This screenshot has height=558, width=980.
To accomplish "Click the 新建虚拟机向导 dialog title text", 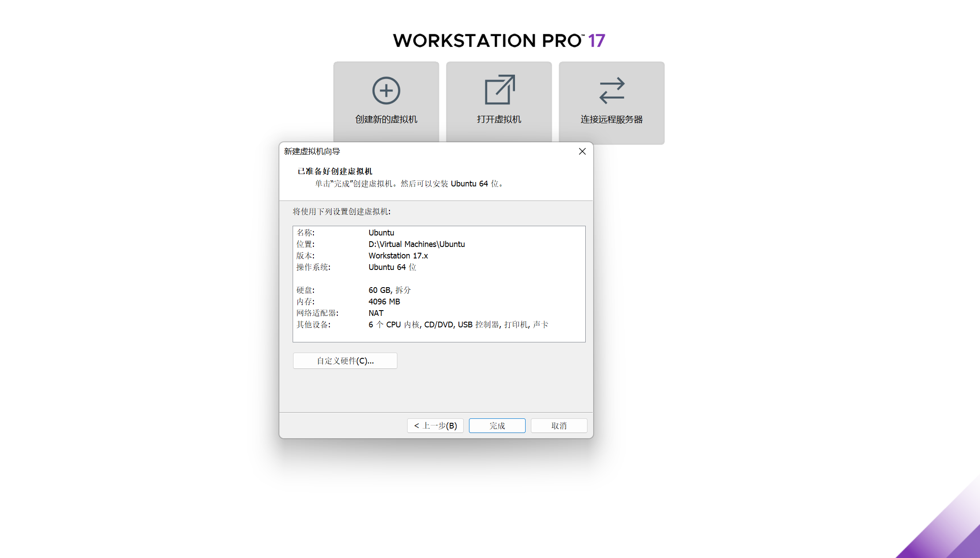I will pyautogui.click(x=312, y=152).
